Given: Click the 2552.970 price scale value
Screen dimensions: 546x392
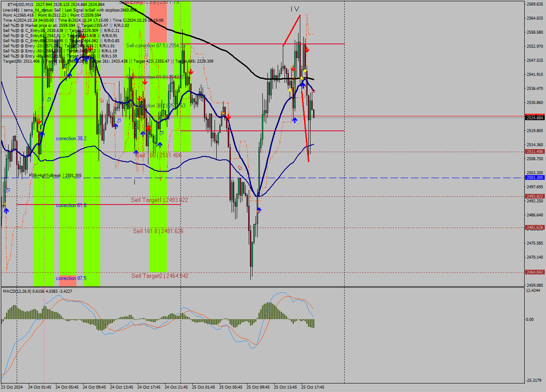Looking at the screenshot, I should pos(535,46).
